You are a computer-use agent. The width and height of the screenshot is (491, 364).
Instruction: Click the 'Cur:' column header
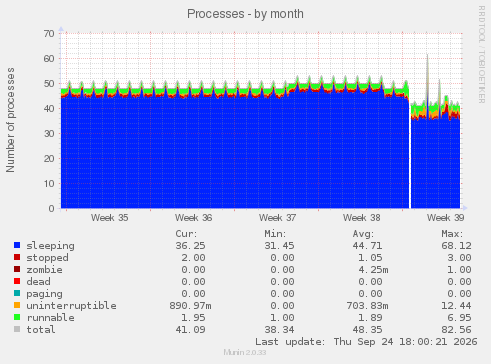coord(186,234)
